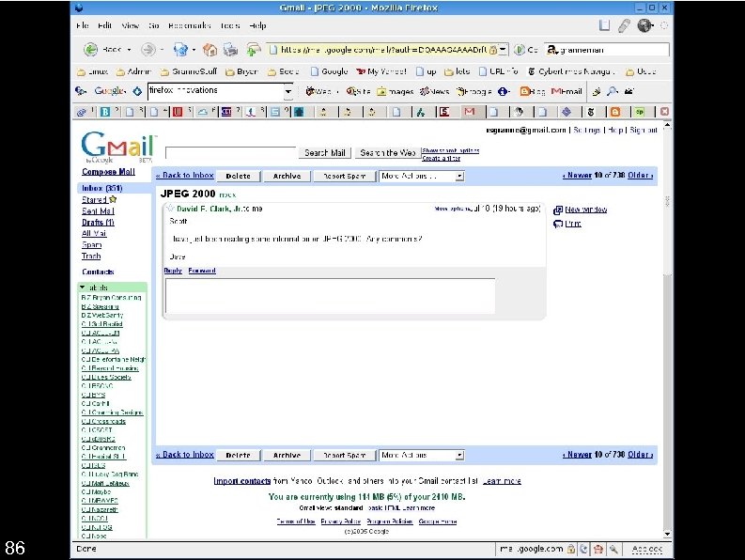745x560 pixels.
Task: Click the Googlebar magnifier icon
Action: coord(613,91)
